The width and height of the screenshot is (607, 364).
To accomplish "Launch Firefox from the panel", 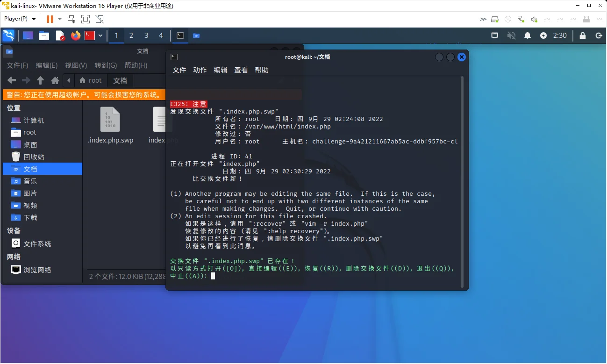I will [75, 36].
